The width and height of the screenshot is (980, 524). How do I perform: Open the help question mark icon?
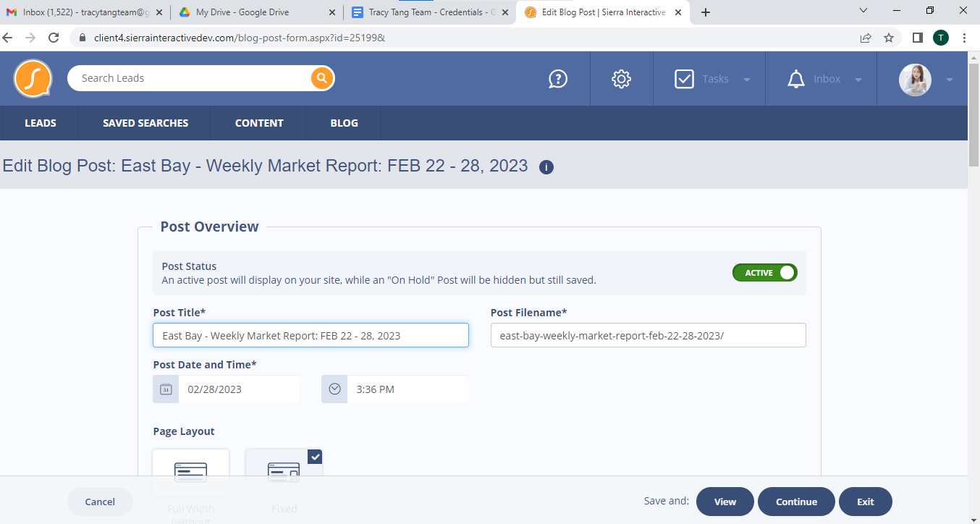tap(558, 79)
